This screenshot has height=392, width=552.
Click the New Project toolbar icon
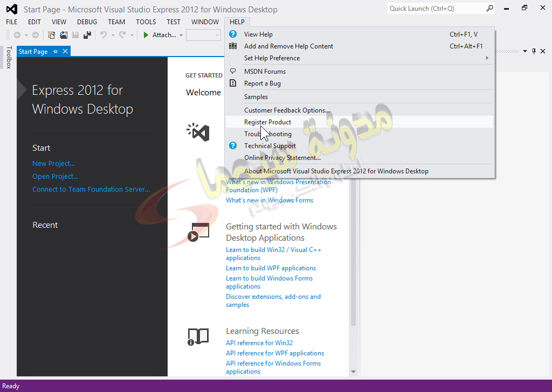tap(51, 35)
